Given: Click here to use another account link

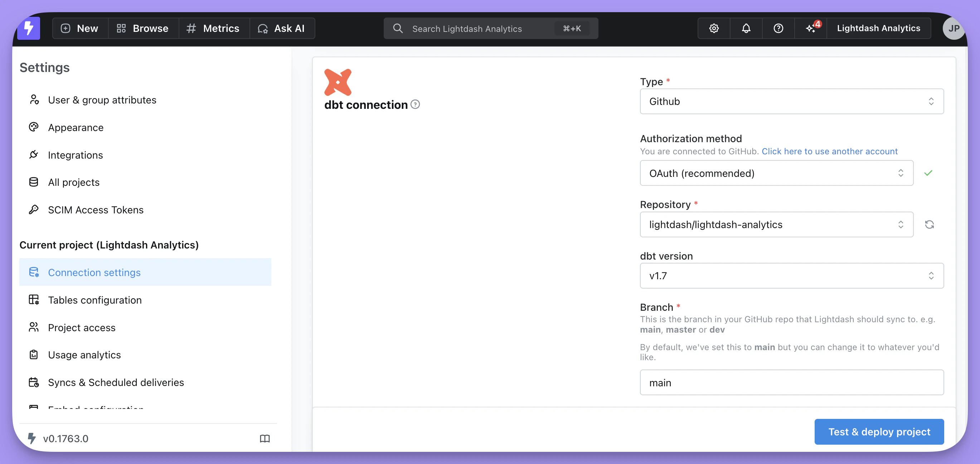Looking at the screenshot, I should 829,151.
